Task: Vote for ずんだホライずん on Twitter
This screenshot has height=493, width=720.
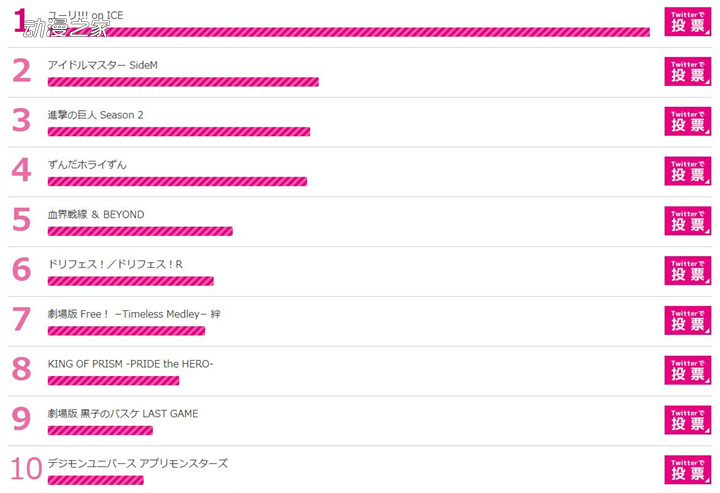Action: [687, 171]
